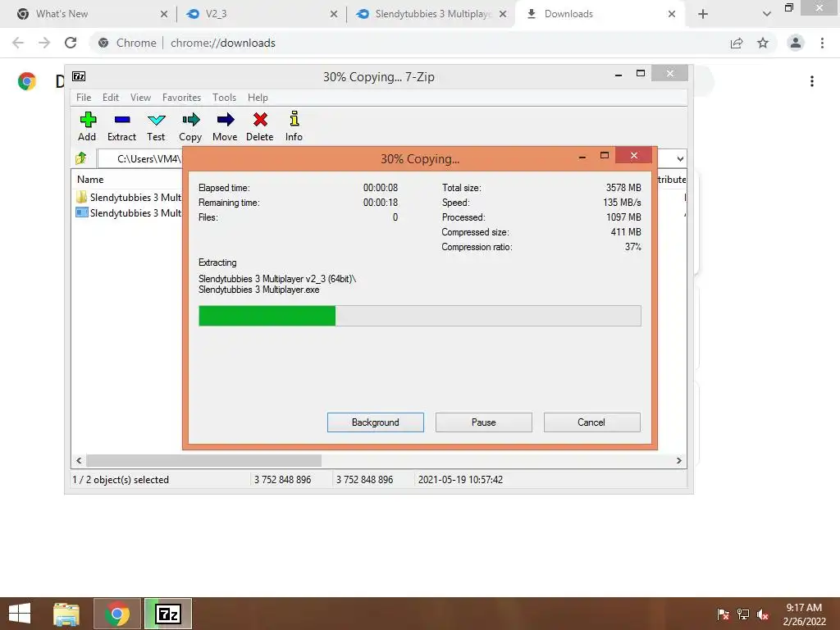Go forward in Chrome
The height and width of the screenshot is (630, 840).
click(44, 43)
